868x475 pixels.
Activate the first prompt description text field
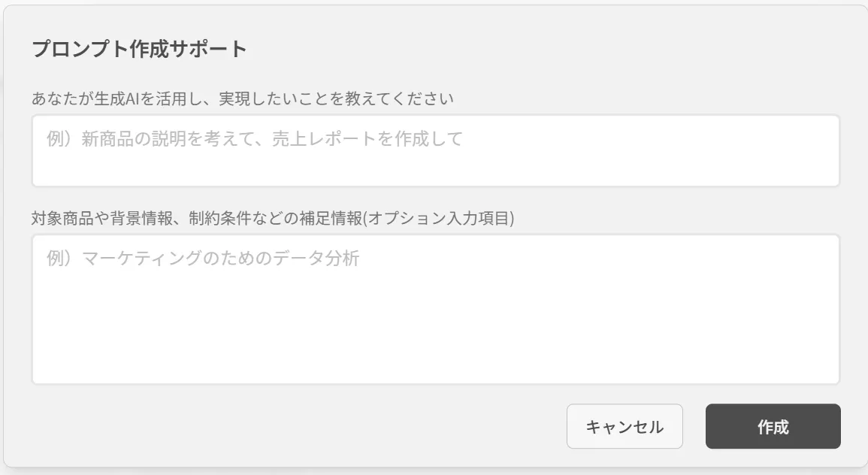pos(435,151)
